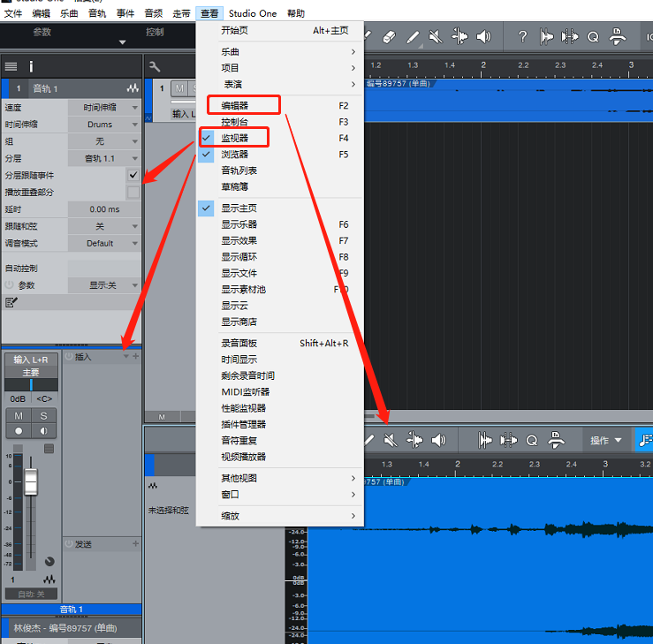
Task: Select the Paint pencil tool in editor toolbar
Action: pyautogui.click(x=368, y=440)
